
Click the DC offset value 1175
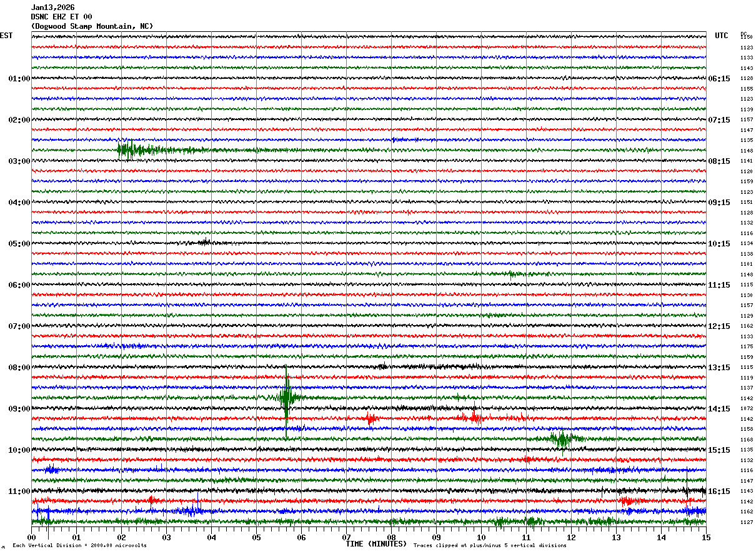[746, 347]
